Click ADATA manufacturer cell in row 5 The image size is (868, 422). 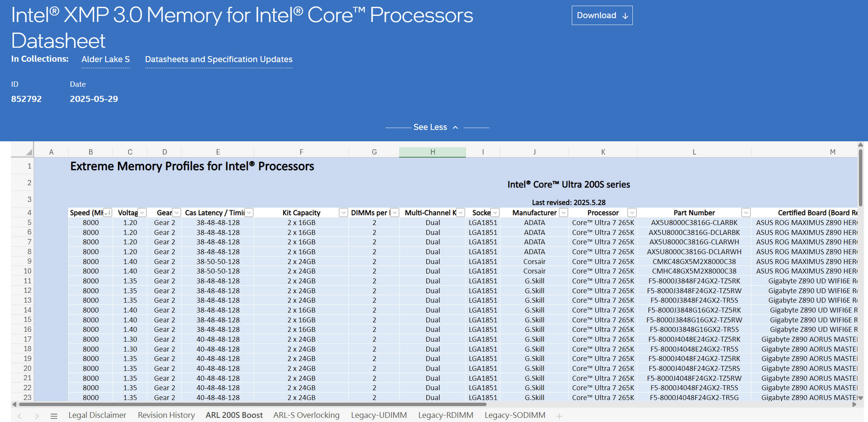(x=534, y=223)
